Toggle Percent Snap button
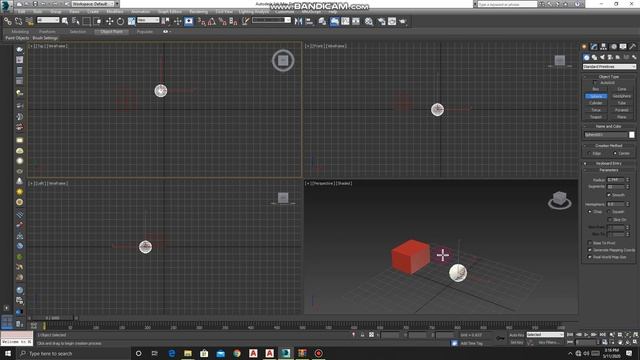This screenshot has width=640, height=360. [222, 21]
